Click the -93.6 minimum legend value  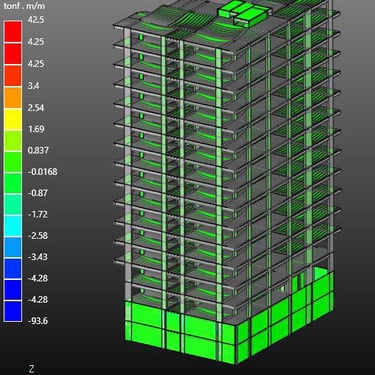[38, 321]
